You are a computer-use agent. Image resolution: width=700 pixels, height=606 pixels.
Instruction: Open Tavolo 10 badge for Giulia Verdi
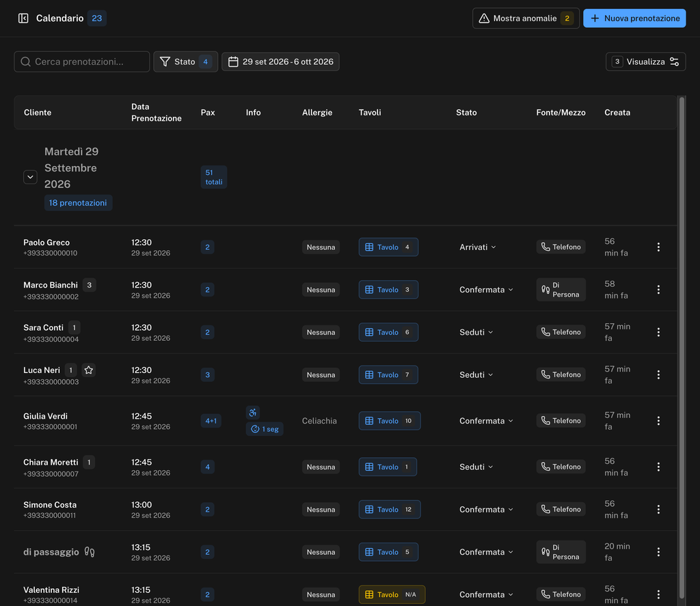coord(390,421)
